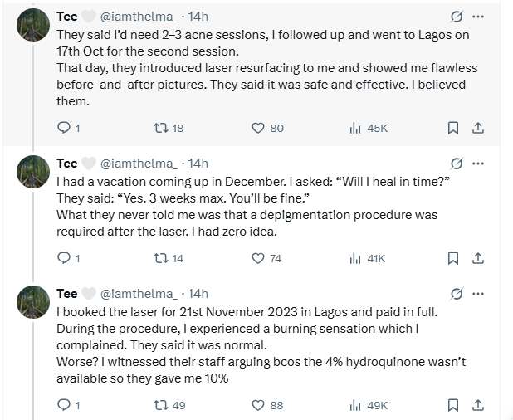Image resolution: width=513 pixels, height=420 pixels.
Task: Open Grok icon on first tweet
Action: (x=456, y=16)
